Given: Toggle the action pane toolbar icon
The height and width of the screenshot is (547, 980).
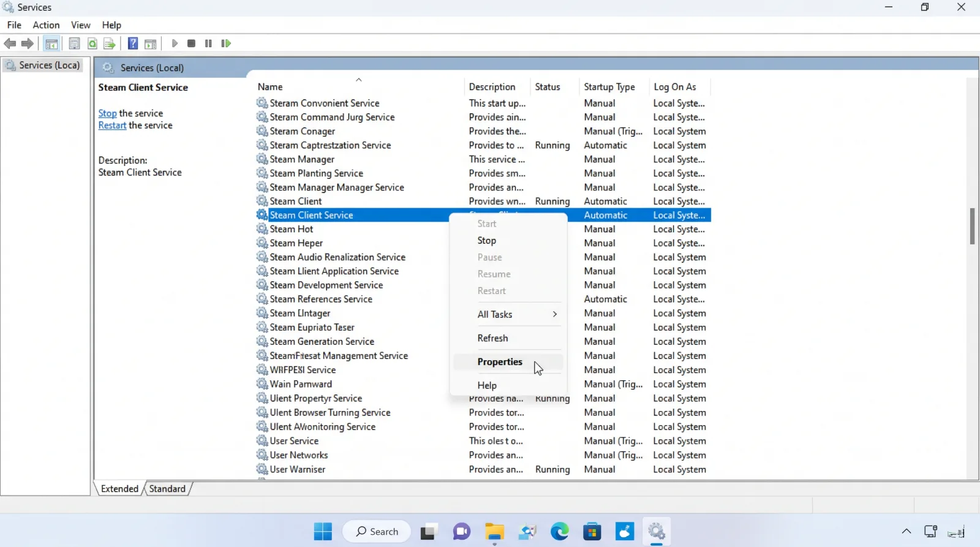Looking at the screenshot, I should tap(151, 43).
